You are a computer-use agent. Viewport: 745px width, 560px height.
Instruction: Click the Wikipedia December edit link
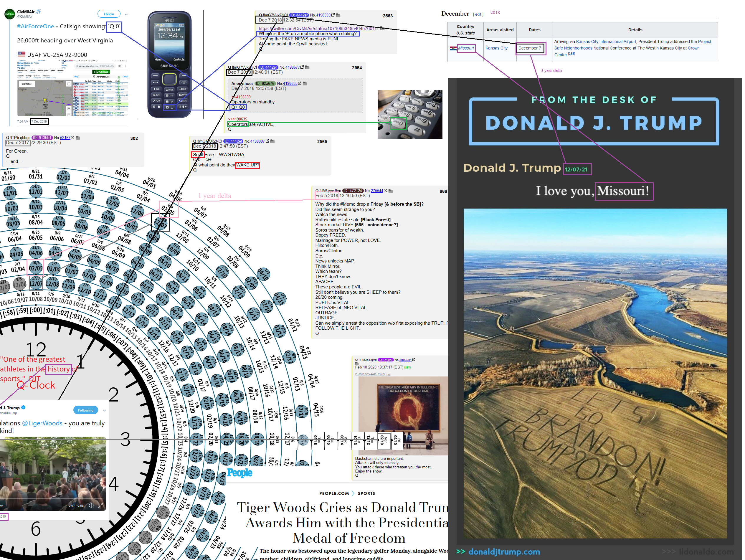coord(478,14)
